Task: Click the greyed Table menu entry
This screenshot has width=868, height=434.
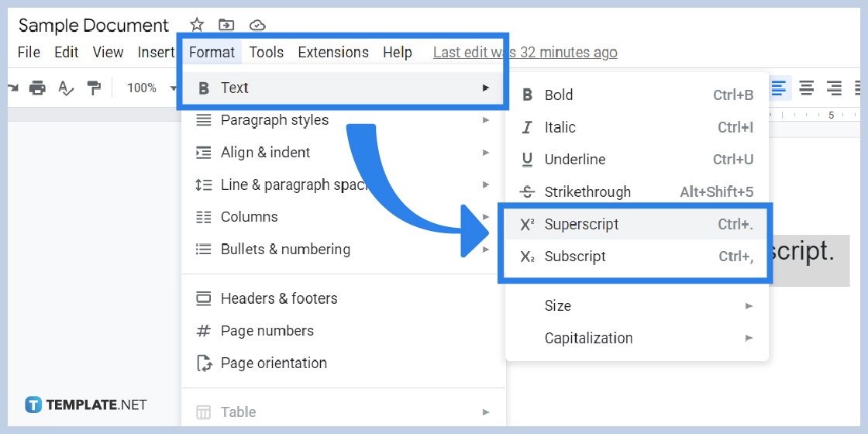Action: pyautogui.click(x=343, y=412)
